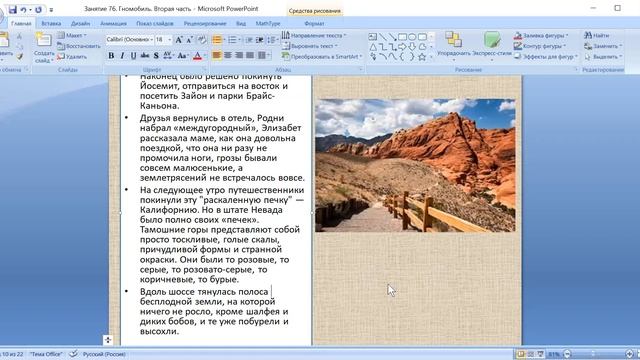Decrease list indent level
The image size is (640, 360).
[x=249, y=40]
